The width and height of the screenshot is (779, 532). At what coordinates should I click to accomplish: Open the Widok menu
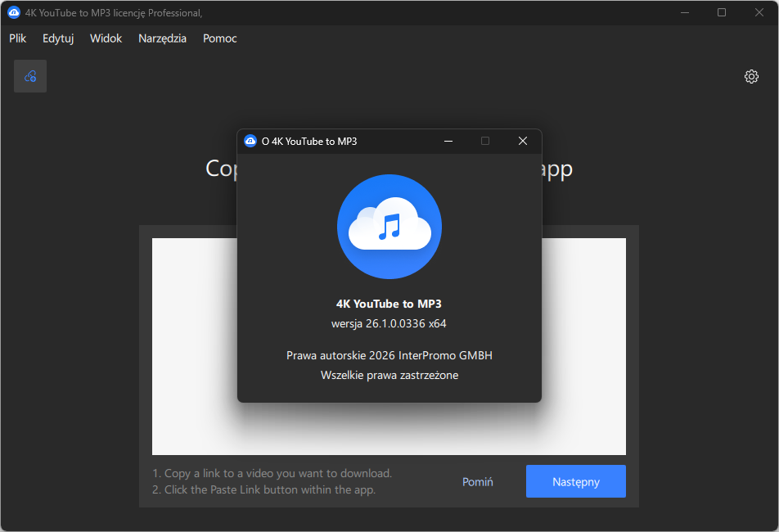[106, 38]
